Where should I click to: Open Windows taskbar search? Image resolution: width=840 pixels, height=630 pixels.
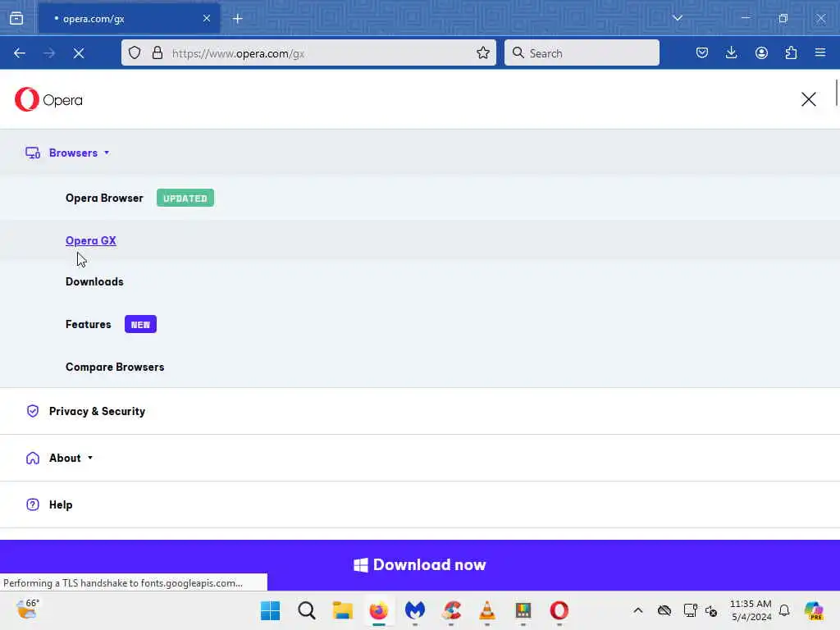point(307,610)
